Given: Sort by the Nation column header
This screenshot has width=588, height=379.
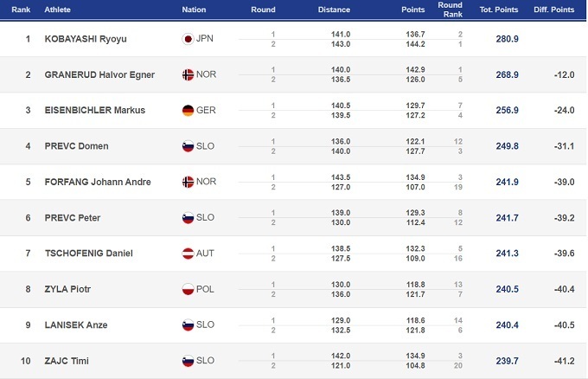Looking at the screenshot, I should point(194,10).
